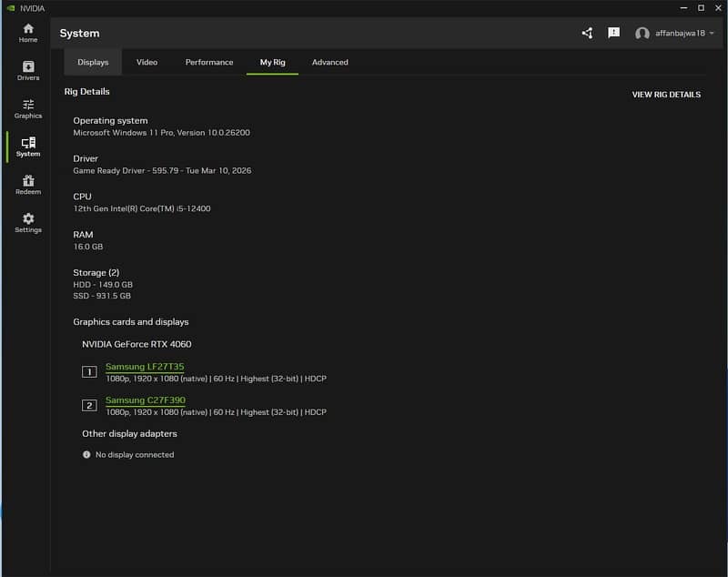This screenshot has width=728, height=577.
Task: Open the Samsung LF27T35 display link
Action: (x=145, y=367)
